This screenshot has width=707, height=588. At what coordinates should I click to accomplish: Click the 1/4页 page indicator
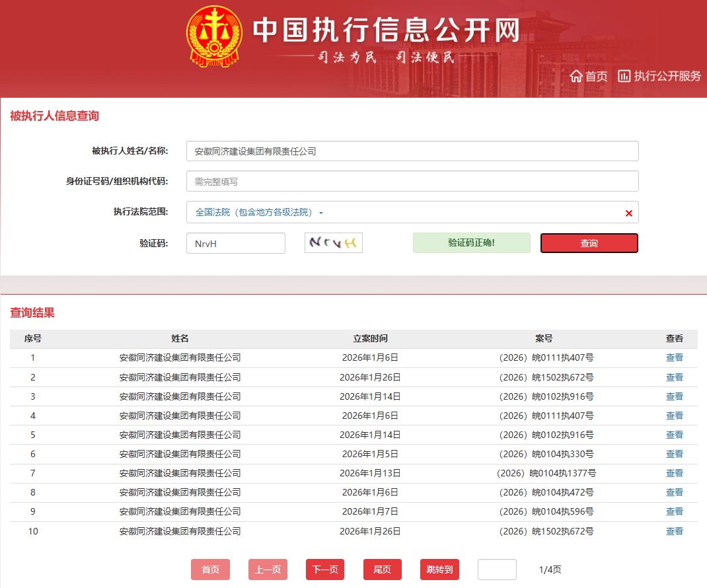550,570
